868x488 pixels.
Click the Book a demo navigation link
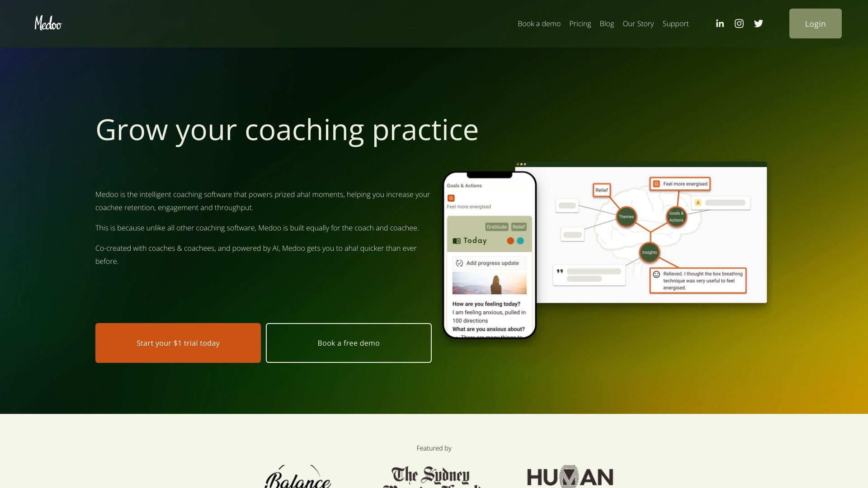[539, 23]
